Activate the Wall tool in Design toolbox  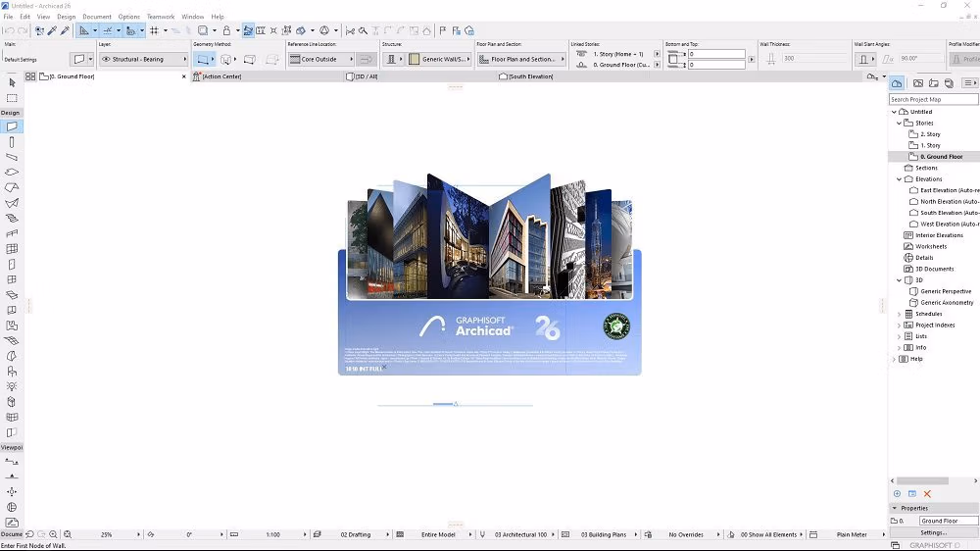click(12, 126)
